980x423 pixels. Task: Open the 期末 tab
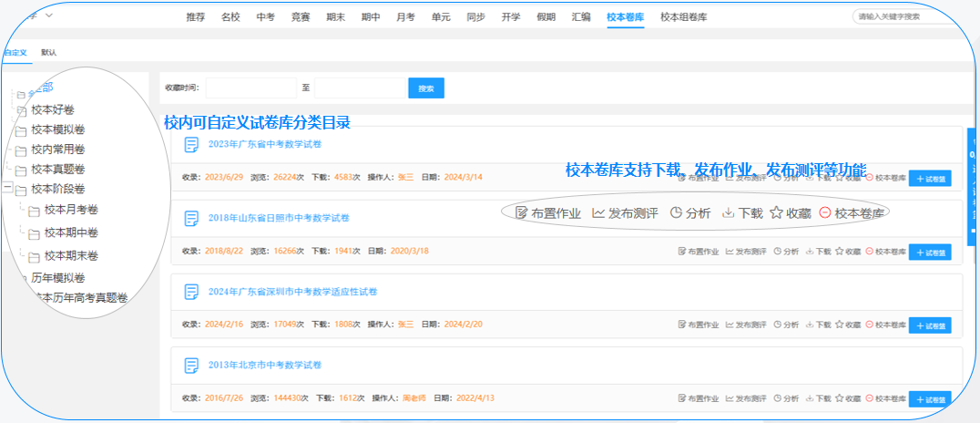pos(336,17)
